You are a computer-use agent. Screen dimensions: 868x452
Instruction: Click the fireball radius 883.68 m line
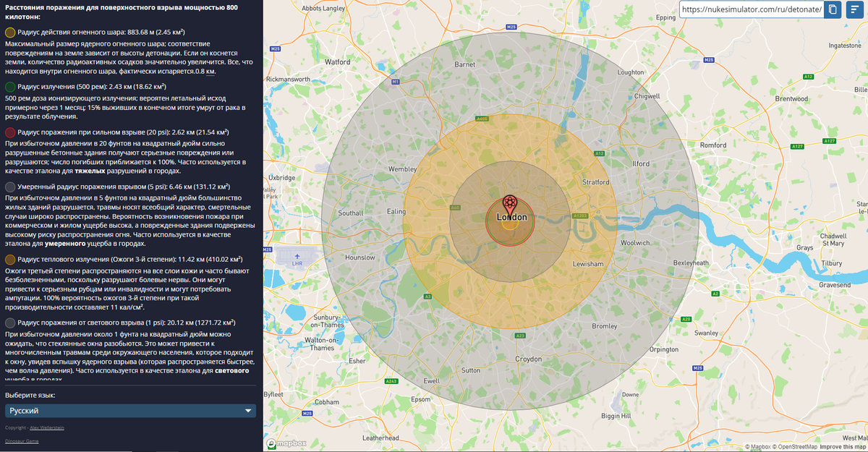click(x=101, y=33)
